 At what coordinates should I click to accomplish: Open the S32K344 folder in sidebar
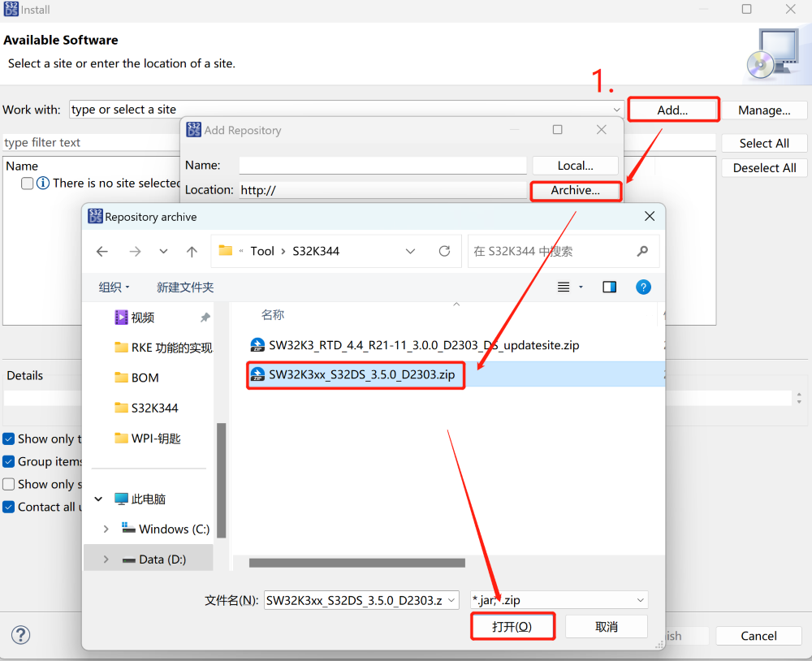click(x=146, y=408)
